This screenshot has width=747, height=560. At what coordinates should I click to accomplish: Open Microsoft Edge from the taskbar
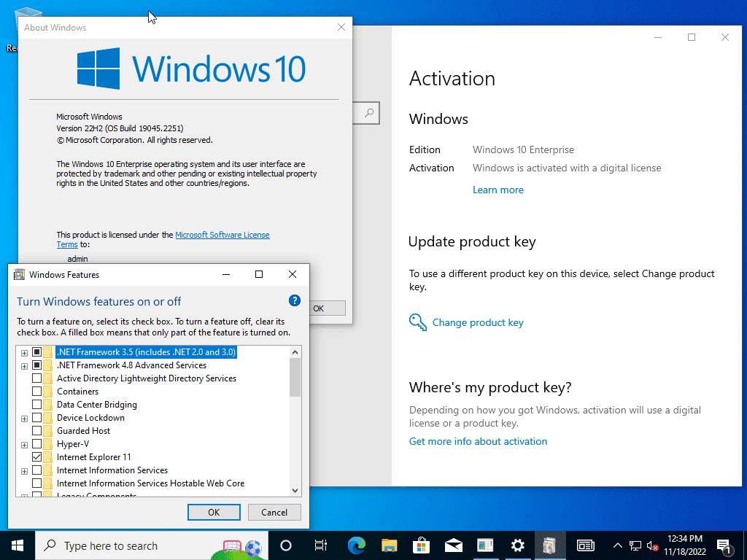[357, 545]
